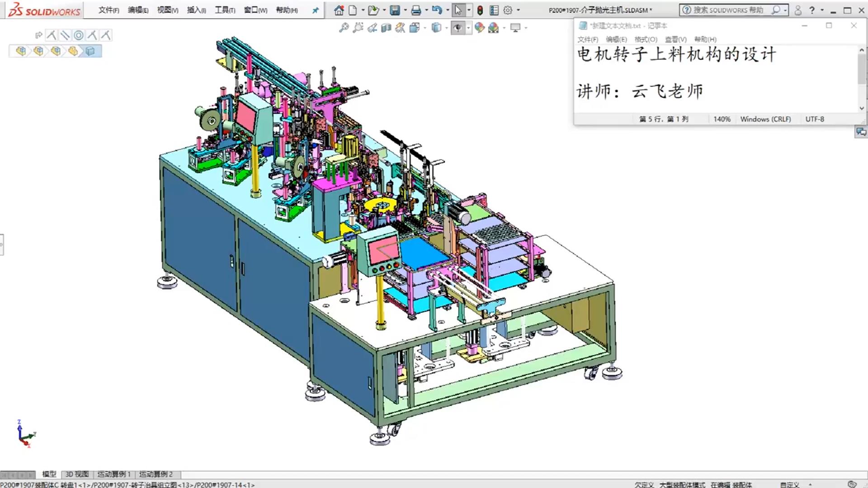Undo the last action with Undo icon

coord(437,10)
